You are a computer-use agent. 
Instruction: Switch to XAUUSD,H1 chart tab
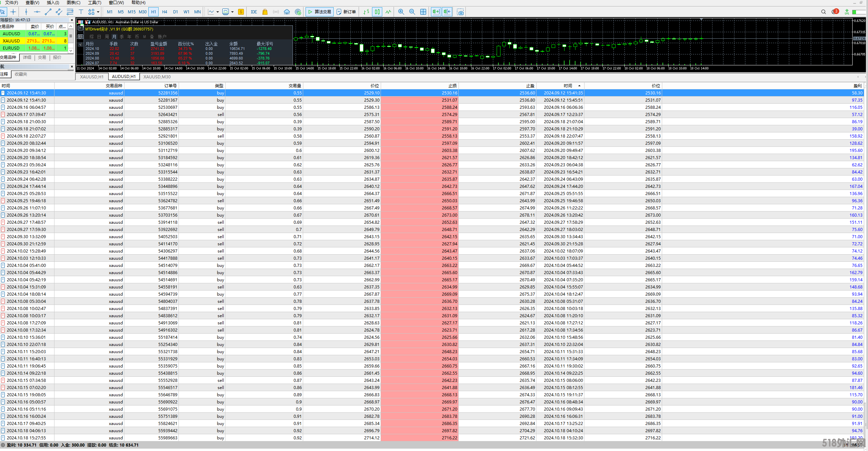(91, 77)
